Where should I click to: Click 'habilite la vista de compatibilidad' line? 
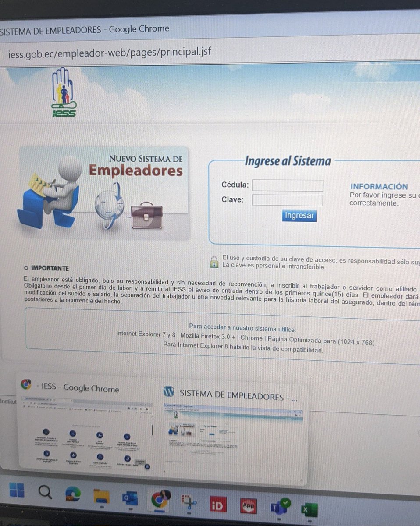tap(243, 347)
